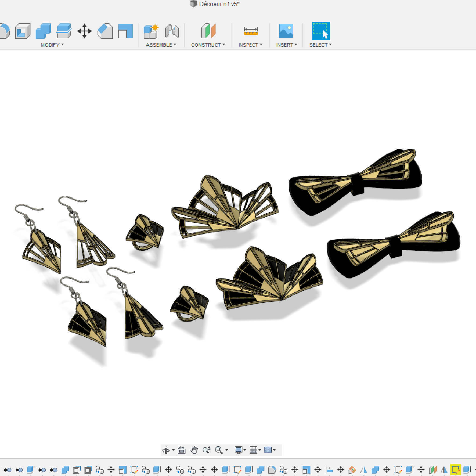Click the Look At navigation icon
Screen dimensions: 476x476
click(182, 450)
